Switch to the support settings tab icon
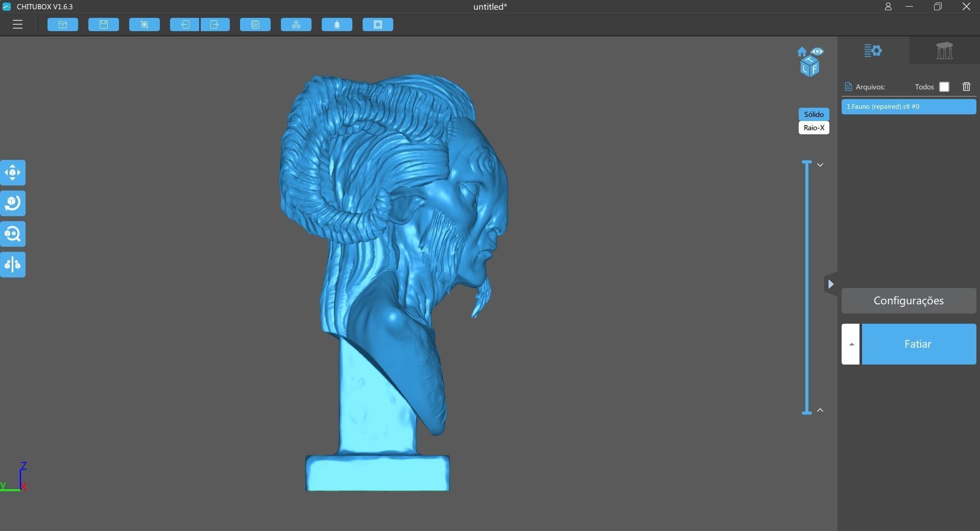Screen dimensions: 980x531 944,51
